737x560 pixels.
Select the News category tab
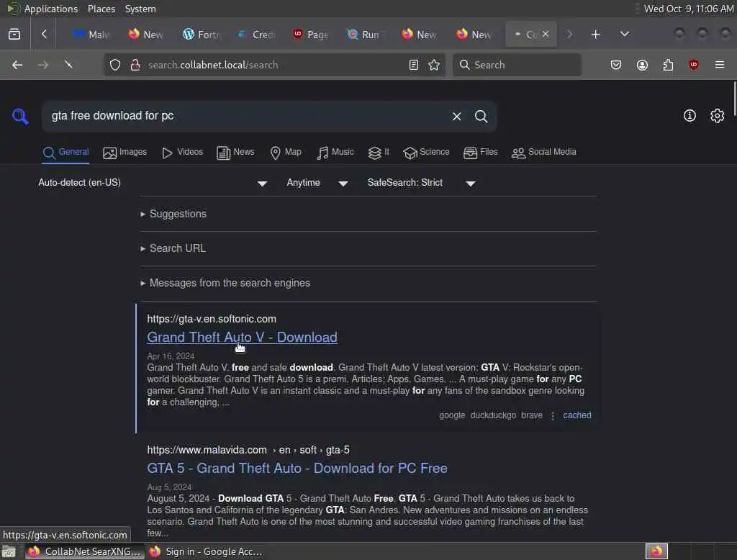point(235,153)
